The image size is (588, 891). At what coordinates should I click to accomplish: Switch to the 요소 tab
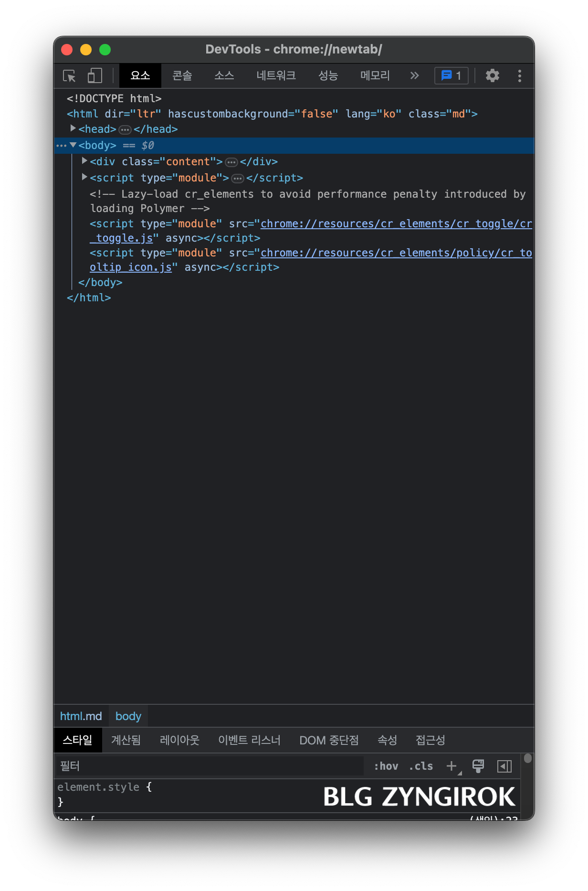[140, 75]
